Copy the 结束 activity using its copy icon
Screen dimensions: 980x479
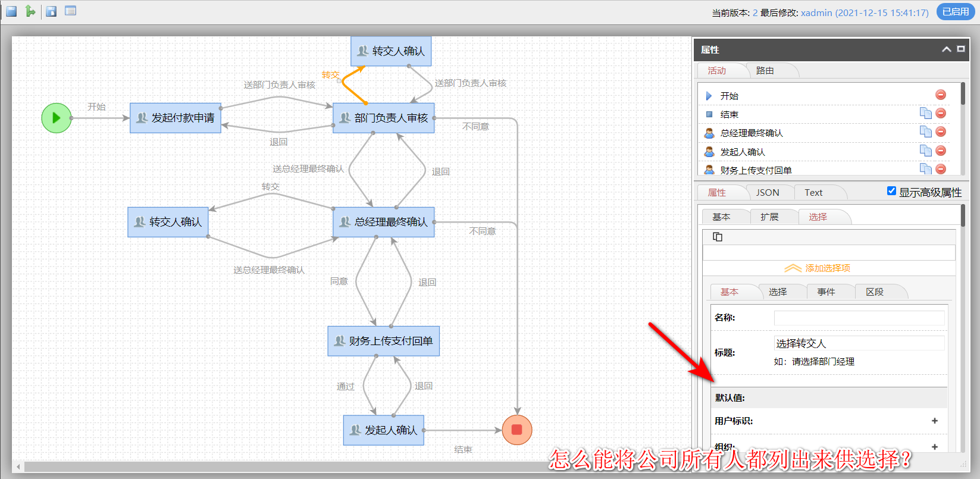tap(926, 113)
